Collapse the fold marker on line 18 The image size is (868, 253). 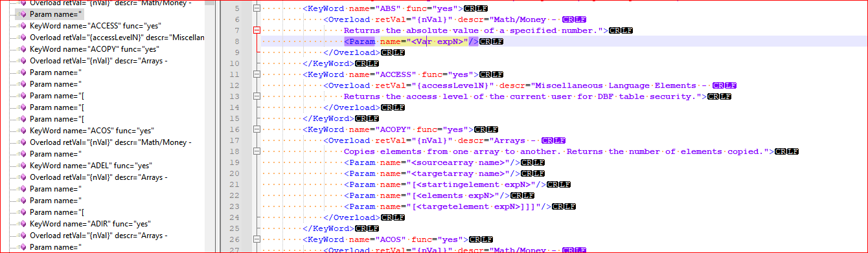pos(257,151)
